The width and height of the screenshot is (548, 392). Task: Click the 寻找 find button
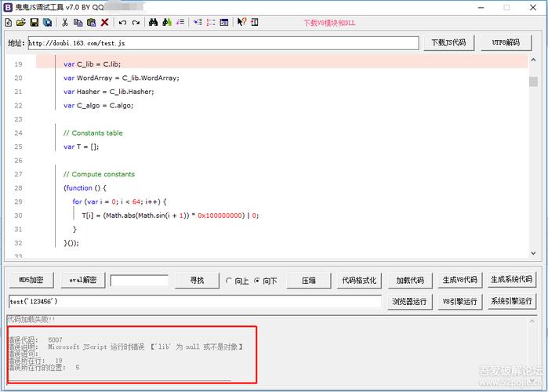197,280
